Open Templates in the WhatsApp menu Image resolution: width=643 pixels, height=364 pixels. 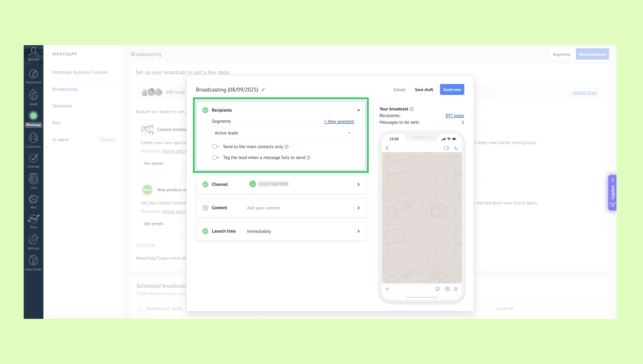[62, 106]
